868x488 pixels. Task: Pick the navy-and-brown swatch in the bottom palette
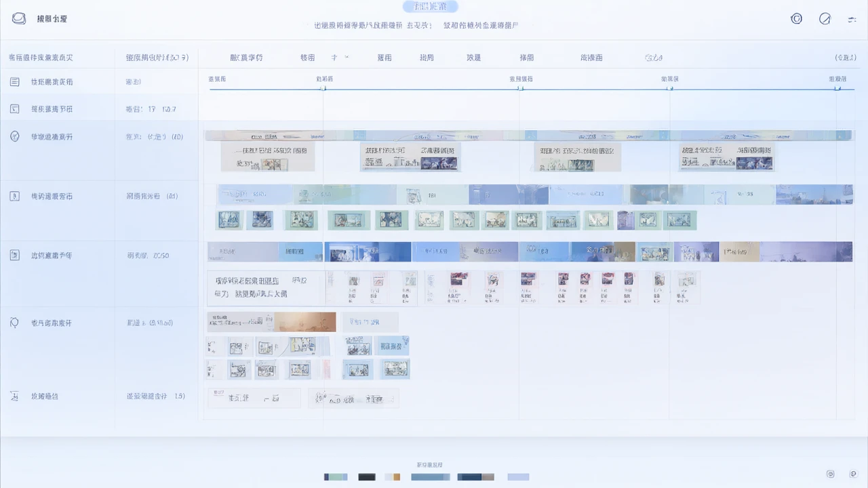coord(476,477)
